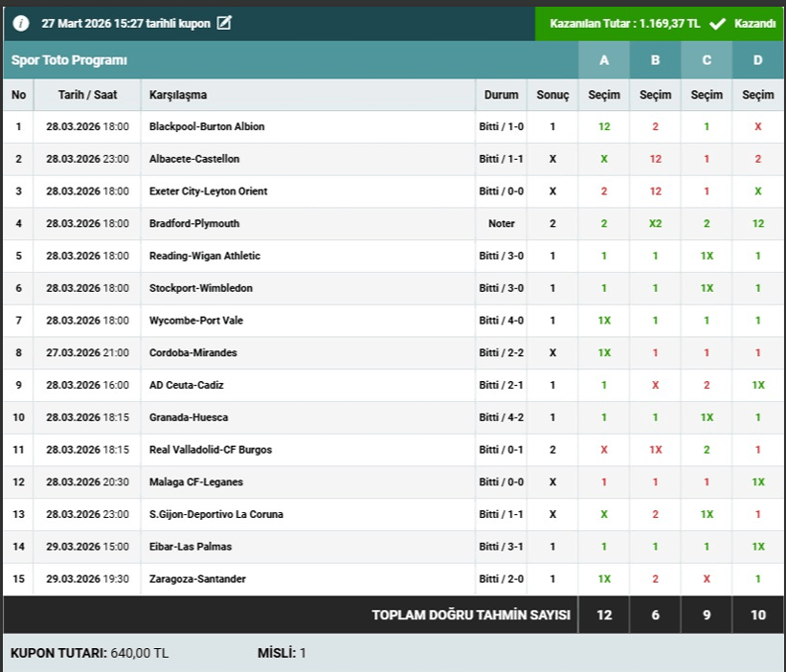Click the Durum column header
786x672 pixels.
click(501, 95)
